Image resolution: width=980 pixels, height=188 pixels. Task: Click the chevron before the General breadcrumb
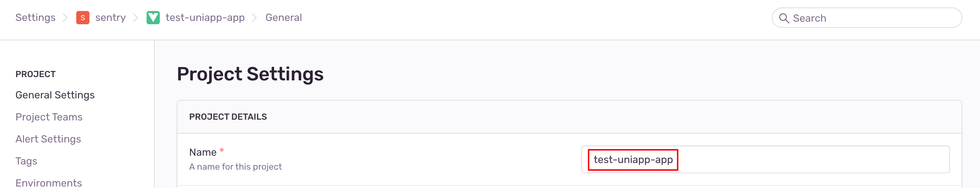[x=254, y=18]
